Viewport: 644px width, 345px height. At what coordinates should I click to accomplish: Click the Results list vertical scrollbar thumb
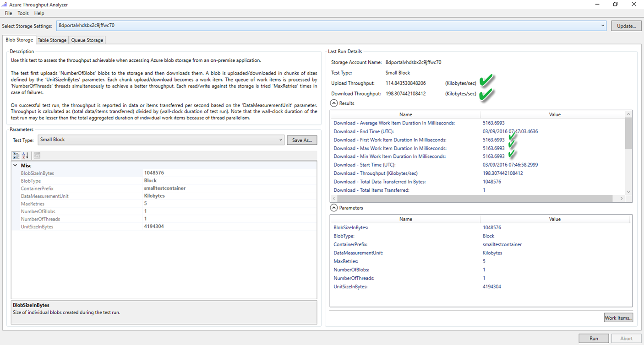coord(628,133)
